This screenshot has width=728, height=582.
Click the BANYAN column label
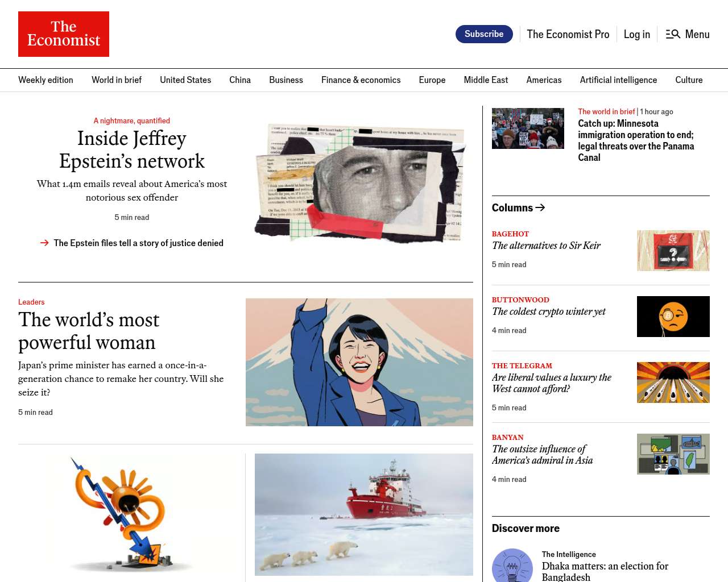coord(508,437)
